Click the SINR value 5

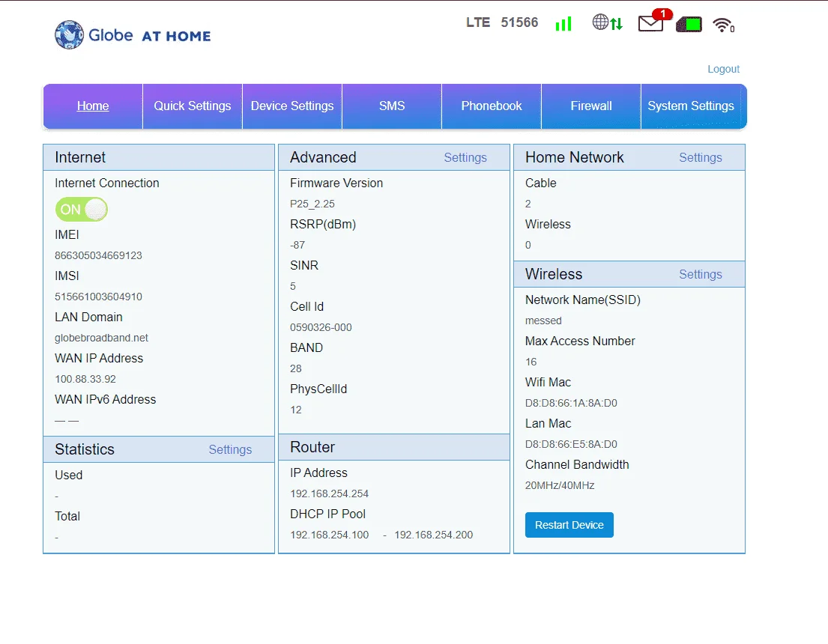293,286
